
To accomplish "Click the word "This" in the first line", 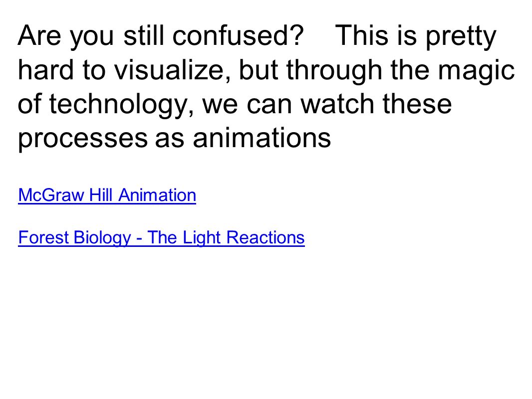I will [x=361, y=35].
